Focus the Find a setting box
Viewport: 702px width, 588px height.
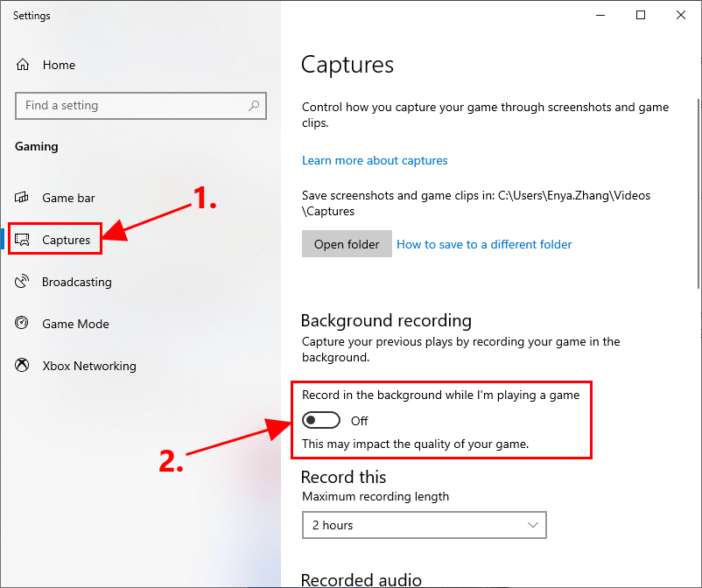point(141,106)
